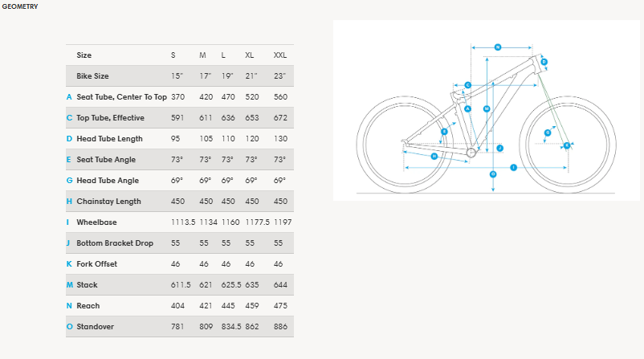Click the Bottom Bracket Drop 'J' marker
This screenshot has width=644, height=359.
[499, 148]
